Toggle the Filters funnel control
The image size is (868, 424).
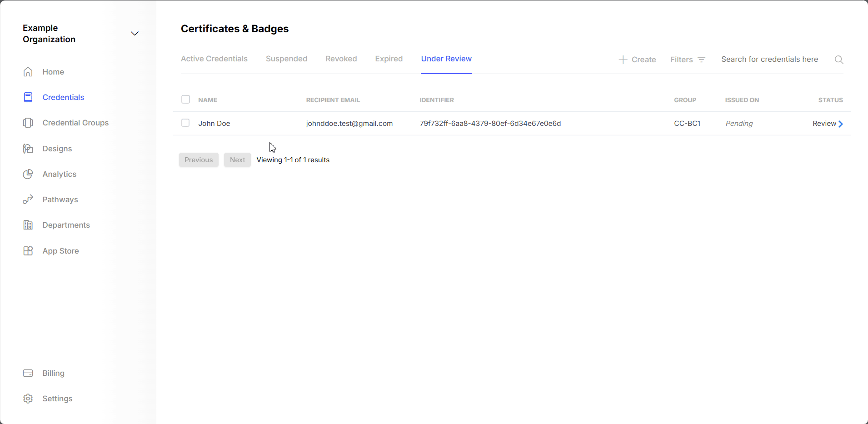pyautogui.click(x=701, y=59)
